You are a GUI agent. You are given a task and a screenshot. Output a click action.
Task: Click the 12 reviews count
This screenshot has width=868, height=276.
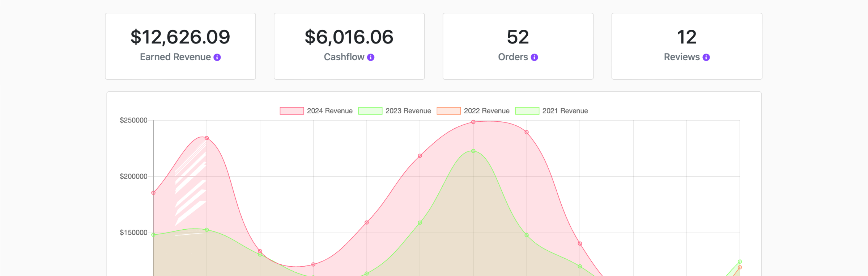coord(686,37)
